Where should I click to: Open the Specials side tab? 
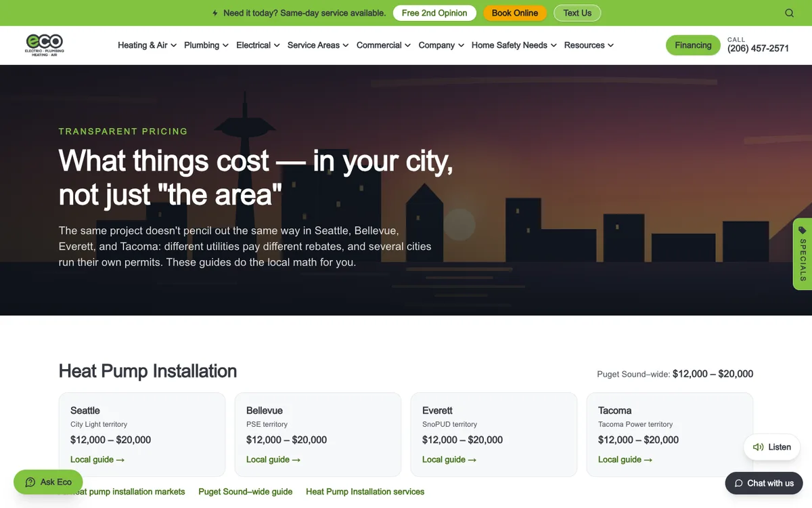(803, 254)
